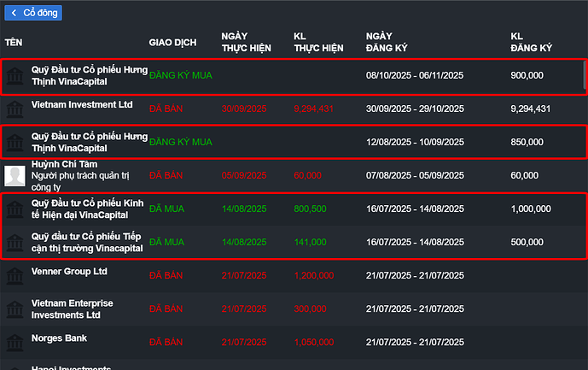Viewport: 588px width, 370px height.
Task: Click the GIAO DỊCH column header
Action: [172, 43]
